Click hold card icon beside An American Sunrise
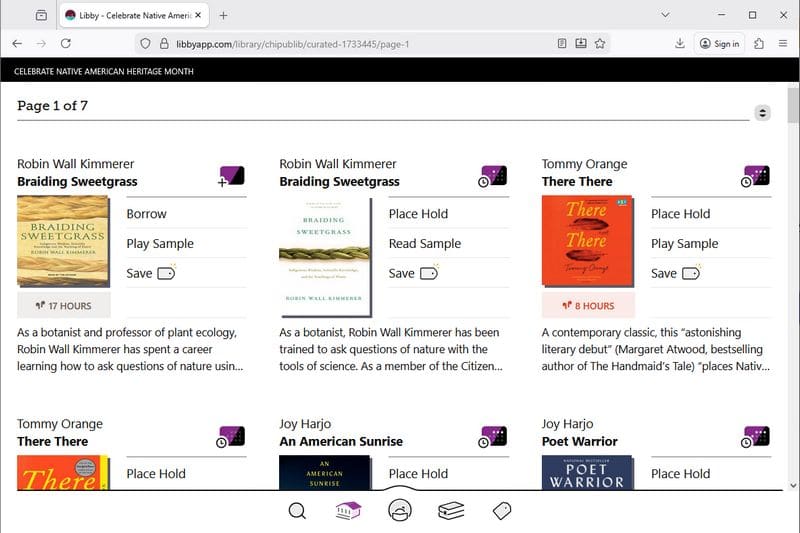800x533 pixels. tap(493, 437)
